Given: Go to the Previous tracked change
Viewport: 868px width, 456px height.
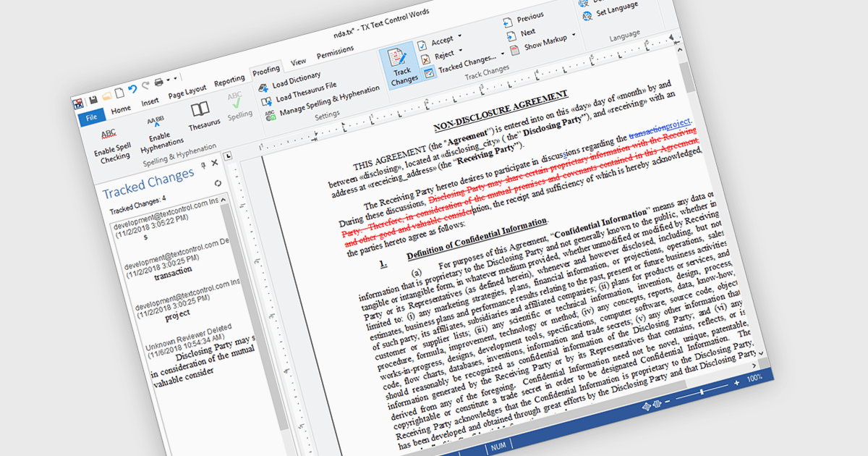Looking at the screenshot, I should tap(522, 18).
